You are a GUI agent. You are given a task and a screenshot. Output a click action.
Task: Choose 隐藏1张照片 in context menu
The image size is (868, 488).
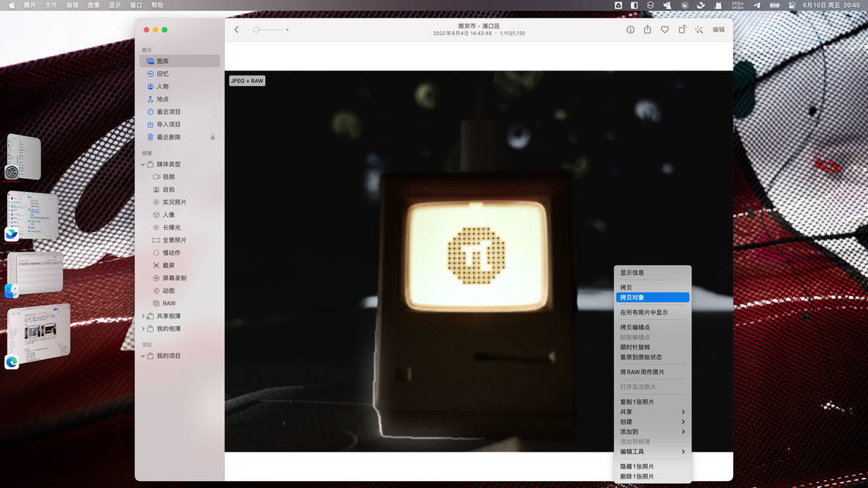click(653, 467)
